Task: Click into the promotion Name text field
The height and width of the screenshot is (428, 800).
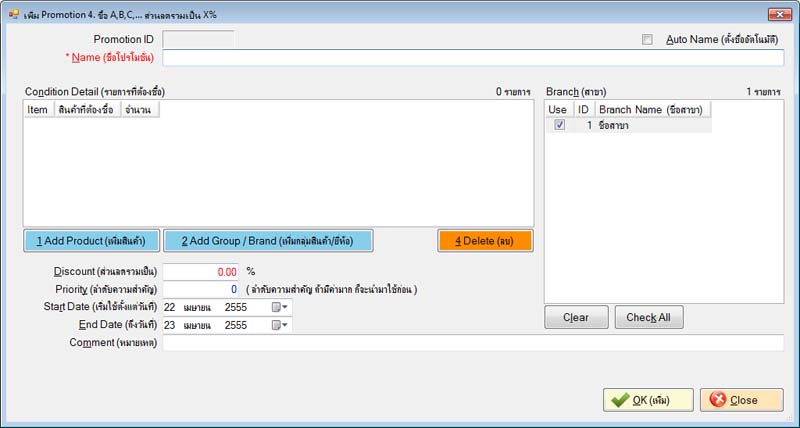Action: pos(472,58)
